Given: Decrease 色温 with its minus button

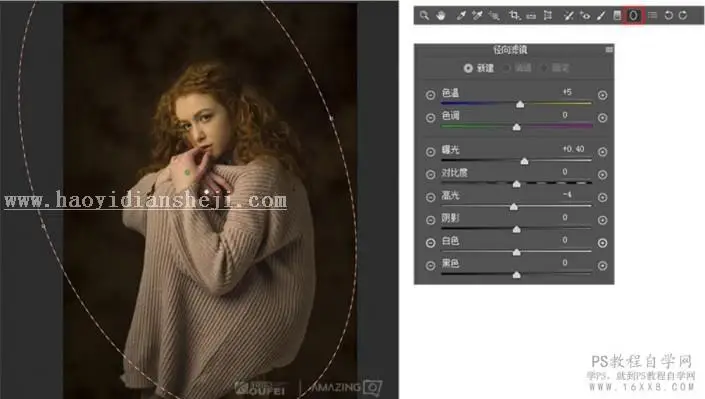Looking at the screenshot, I should (x=430, y=95).
